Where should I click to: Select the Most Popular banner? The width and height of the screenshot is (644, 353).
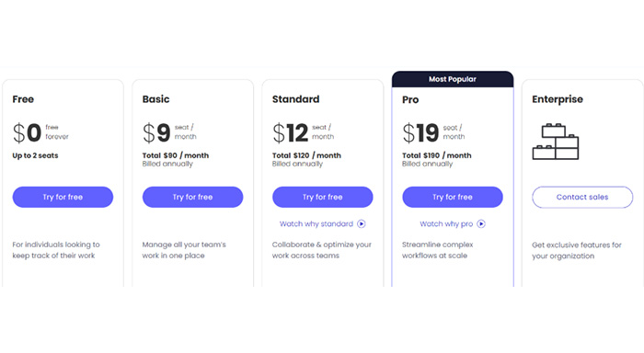(453, 79)
